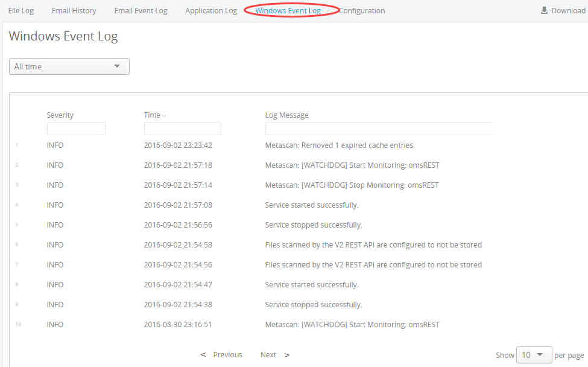588x367 pixels.
Task: Click the message at time 21:54:58
Action: pyautogui.click(x=373, y=244)
